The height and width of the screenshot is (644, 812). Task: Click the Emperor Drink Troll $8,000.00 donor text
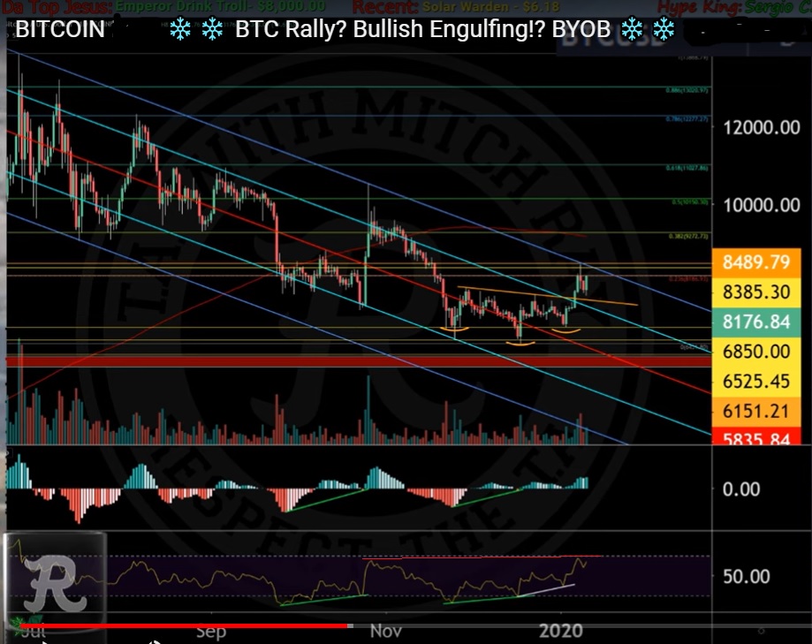pyautogui.click(x=221, y=7)
